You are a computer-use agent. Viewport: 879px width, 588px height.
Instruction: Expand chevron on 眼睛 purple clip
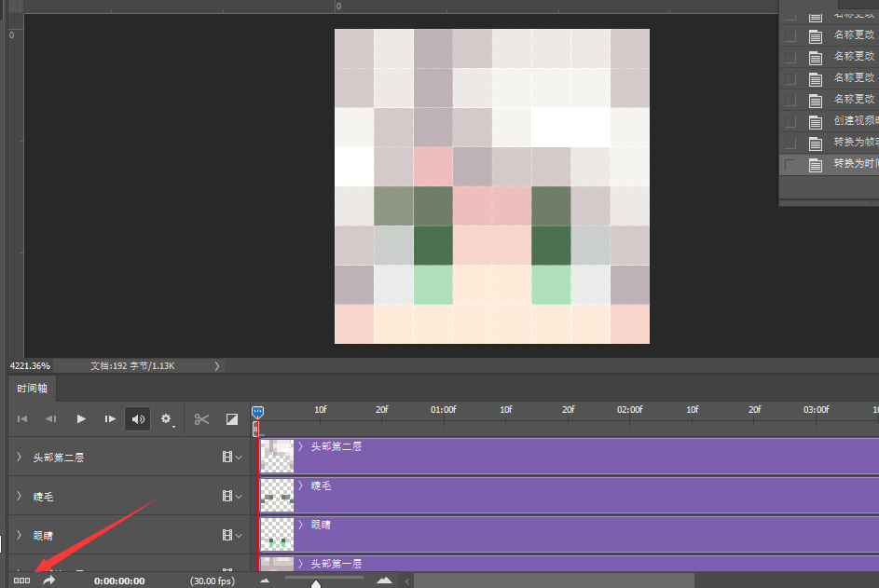click(x=300, y=525)
